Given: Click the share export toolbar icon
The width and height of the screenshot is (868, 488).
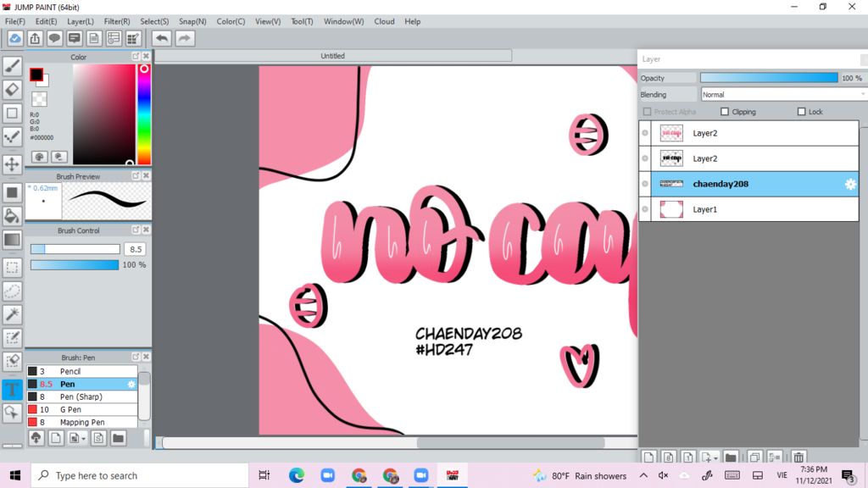Looking at the screenshot, I should pyautogui.click(x=35, y=38).
